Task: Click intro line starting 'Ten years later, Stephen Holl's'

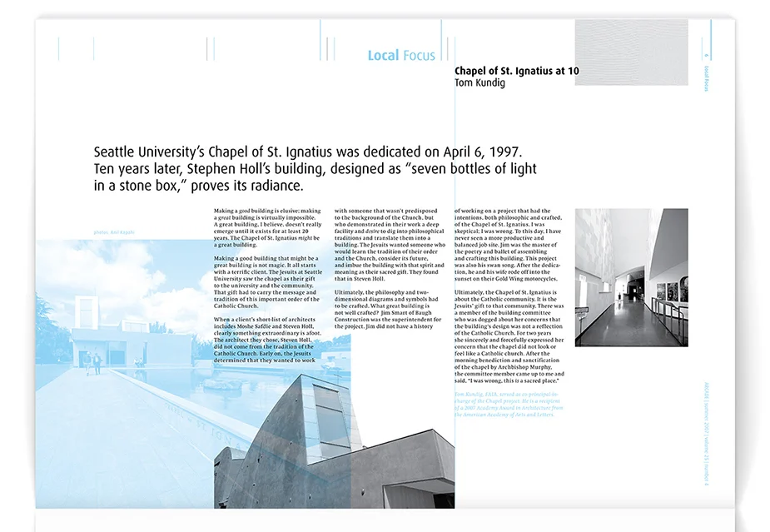Action: [x=315, y=169]
